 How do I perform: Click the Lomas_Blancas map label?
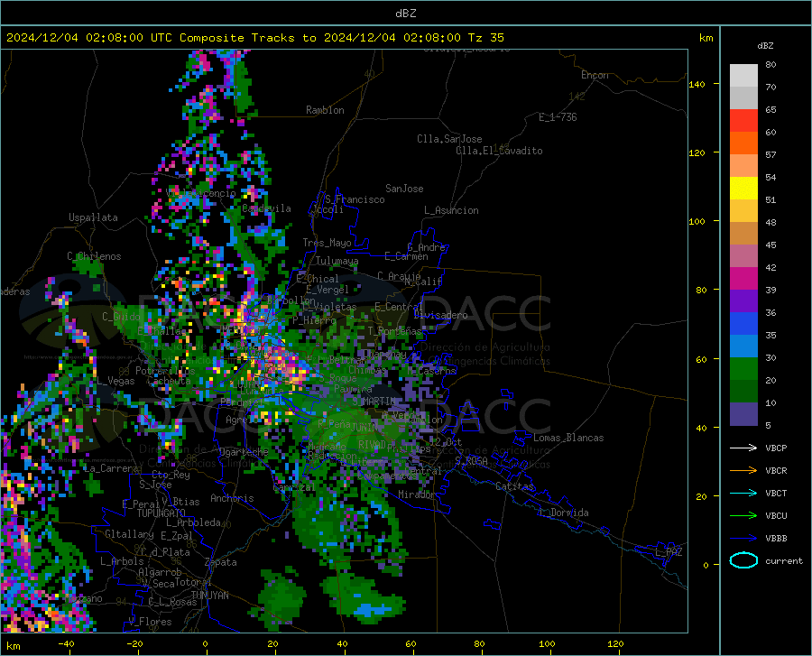pos(568,438)
